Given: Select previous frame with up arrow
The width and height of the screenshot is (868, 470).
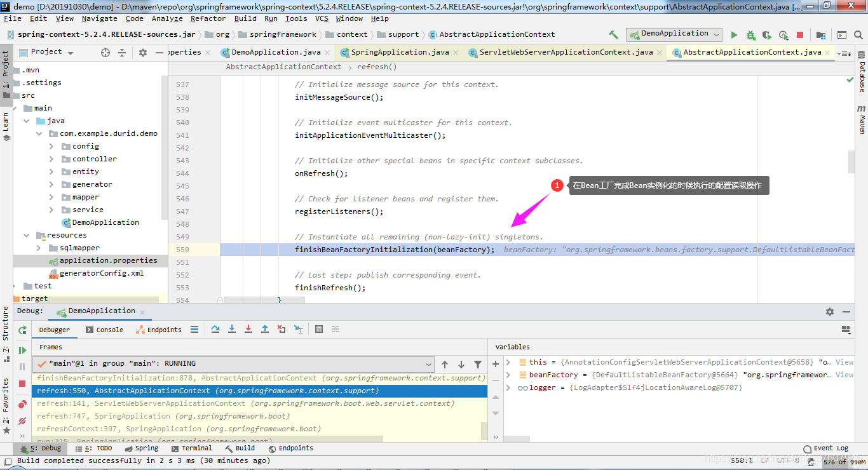Looking at the screenshot, I should pos(445,364).
